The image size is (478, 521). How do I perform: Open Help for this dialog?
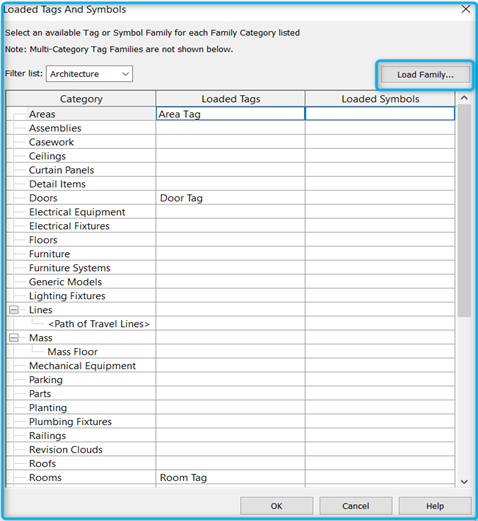point(435,506)
